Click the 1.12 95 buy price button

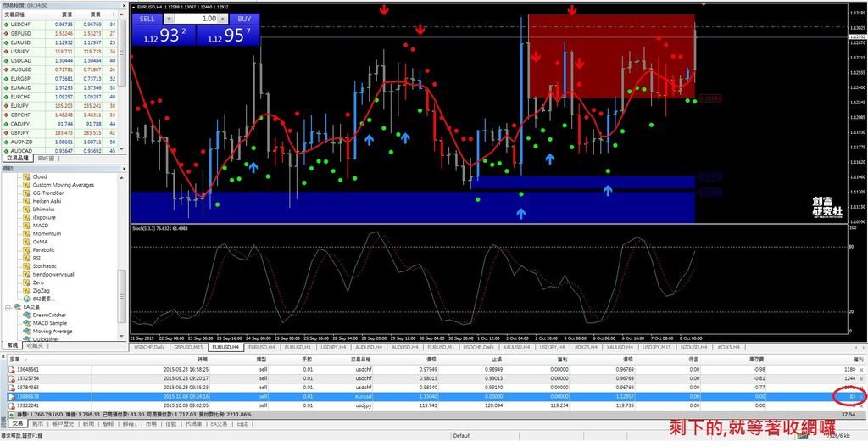coord(228,35)
